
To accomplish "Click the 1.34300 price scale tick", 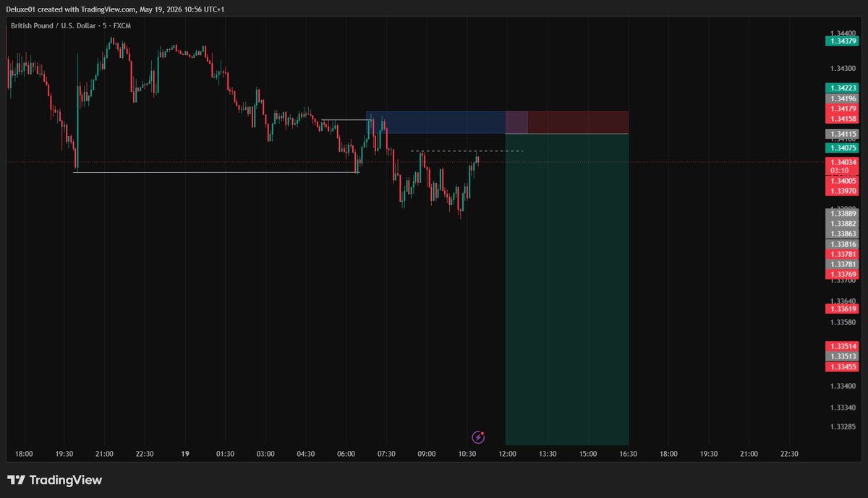I will point(843,69).
